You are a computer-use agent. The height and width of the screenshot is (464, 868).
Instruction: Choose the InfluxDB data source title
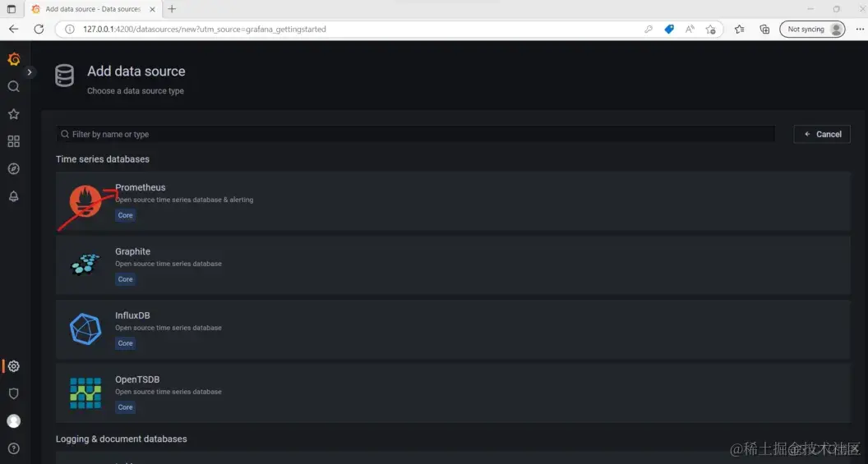point(132,316)
